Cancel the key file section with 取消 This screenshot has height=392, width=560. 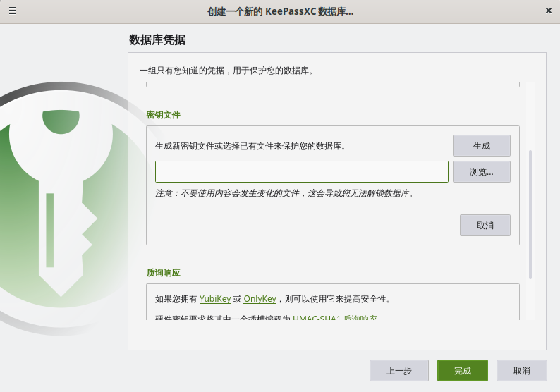click(485, 226)
